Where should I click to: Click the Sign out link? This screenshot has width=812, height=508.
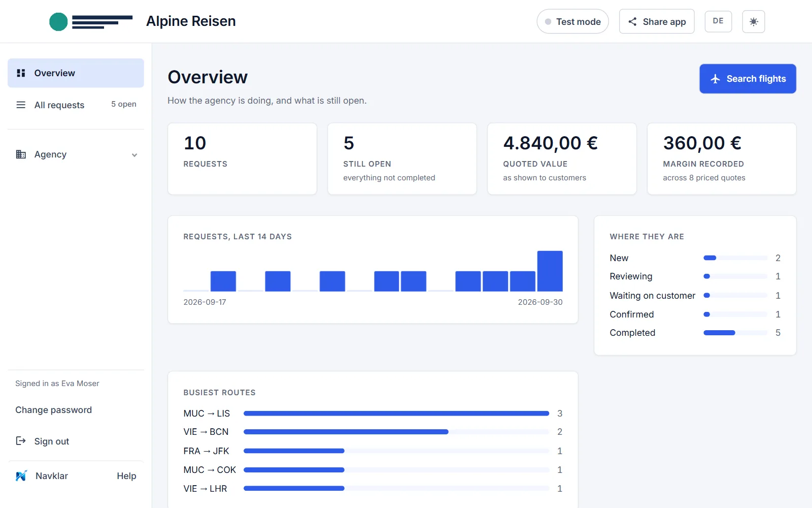(52, 441)
